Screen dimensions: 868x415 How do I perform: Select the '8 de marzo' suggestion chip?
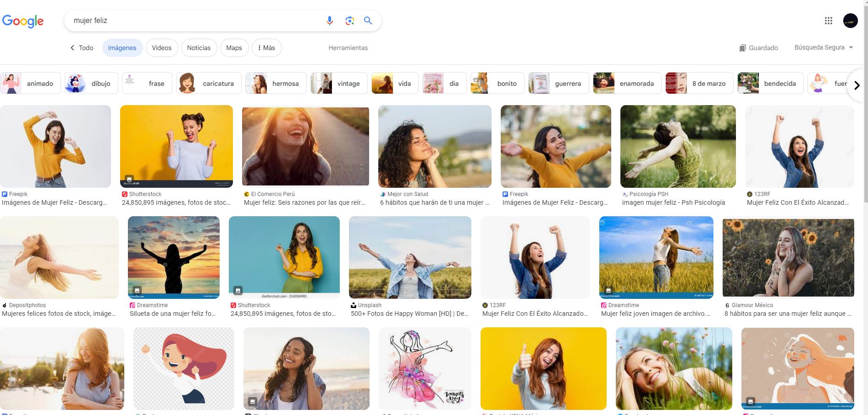699,84
